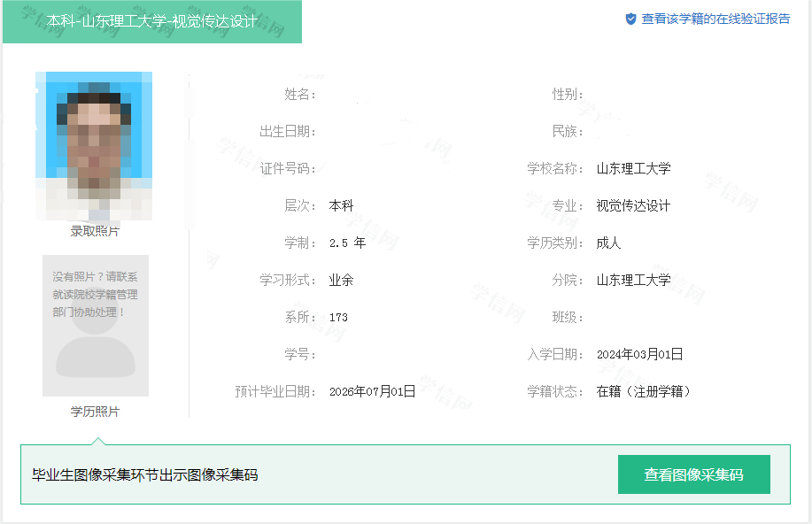Click the 姓名 field label
The height and width of the screenshot is (524, 812).
tap(300, 94)
